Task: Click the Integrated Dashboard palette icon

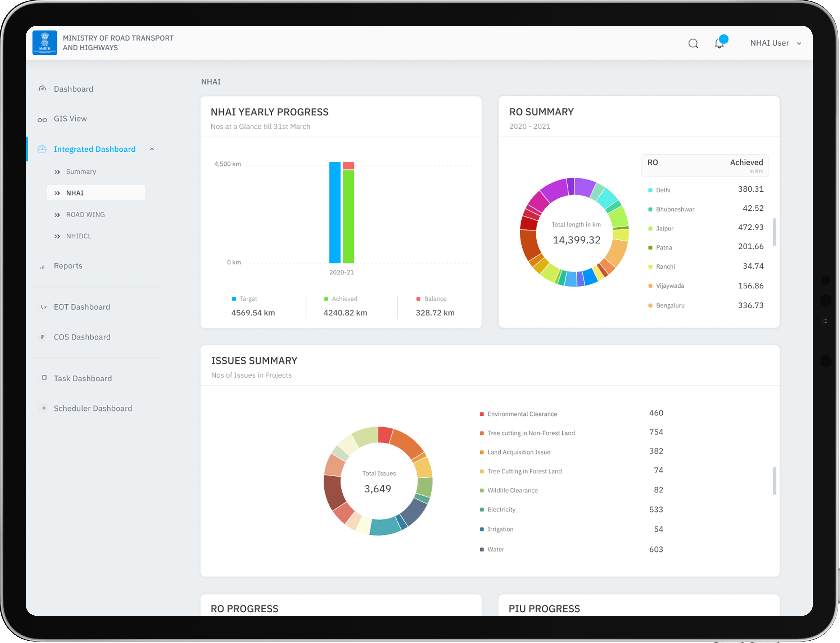Action: pyautogui.click(x=42, y=149)
